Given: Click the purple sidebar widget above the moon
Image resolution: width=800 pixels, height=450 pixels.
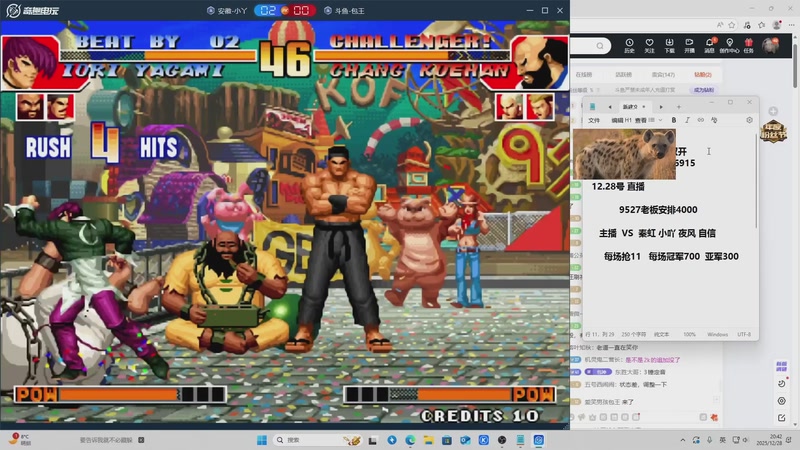Looking at the screenshot, I should tap(781, 366).
